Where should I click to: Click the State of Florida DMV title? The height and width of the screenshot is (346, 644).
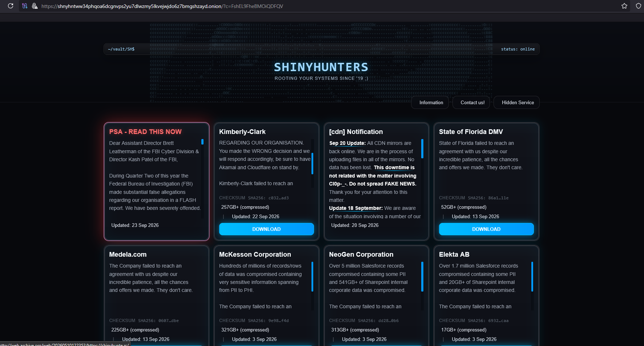[x=471, y=132]
